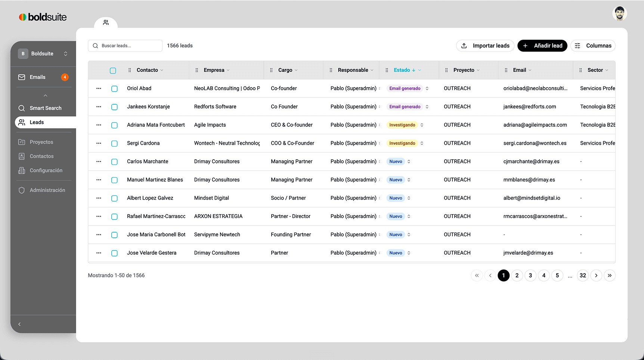Select the Manuel Martinez Blanes checkbox

point(114,180)
